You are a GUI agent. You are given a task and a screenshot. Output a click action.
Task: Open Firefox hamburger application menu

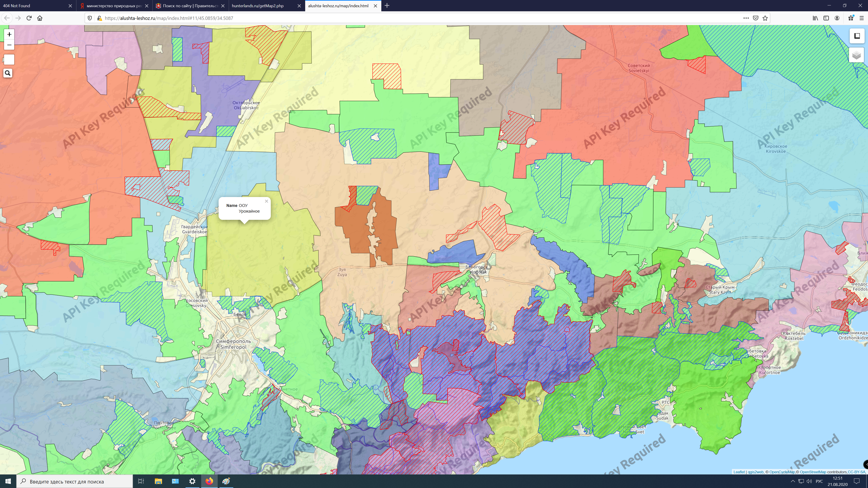pyautogui.click(x=861, y=18)
